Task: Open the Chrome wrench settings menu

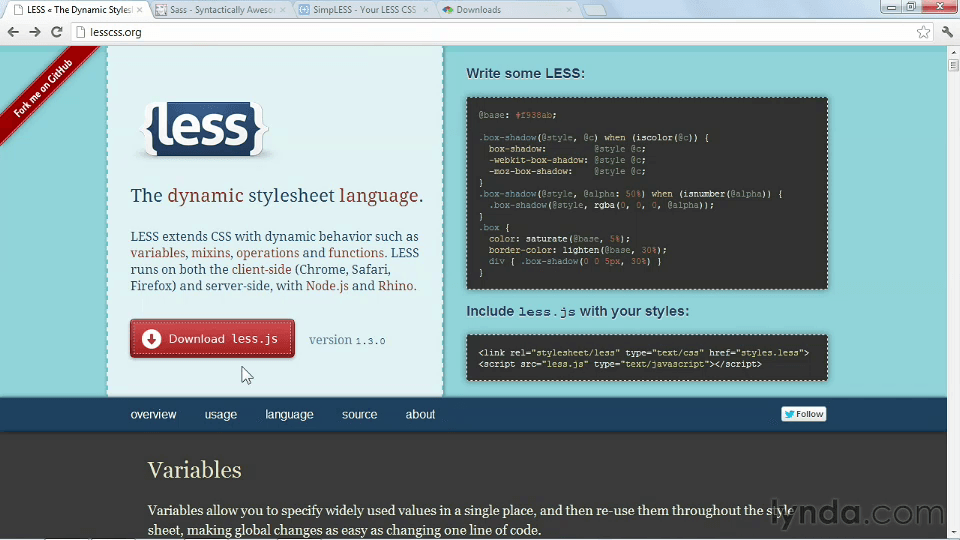Action: [x=947, y=32]
